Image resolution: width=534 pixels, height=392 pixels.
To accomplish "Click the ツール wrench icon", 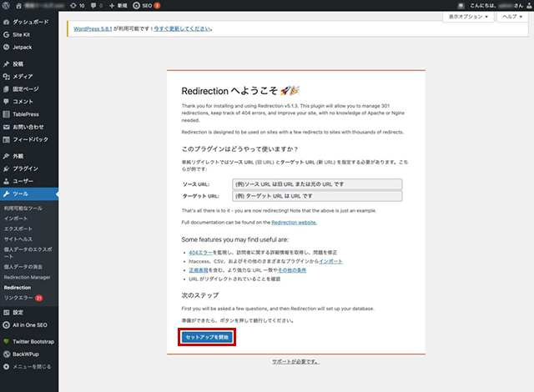I will [x=6, y=193].
